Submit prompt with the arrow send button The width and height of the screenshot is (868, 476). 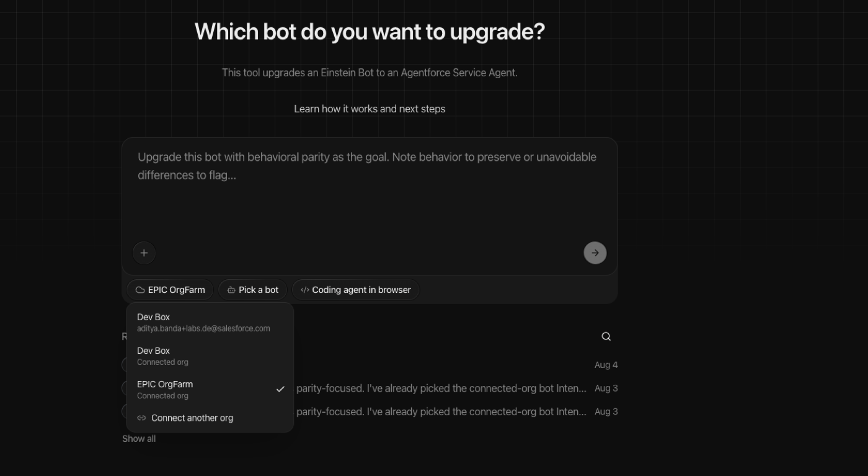pyautogui.click(x=595, y=253)
